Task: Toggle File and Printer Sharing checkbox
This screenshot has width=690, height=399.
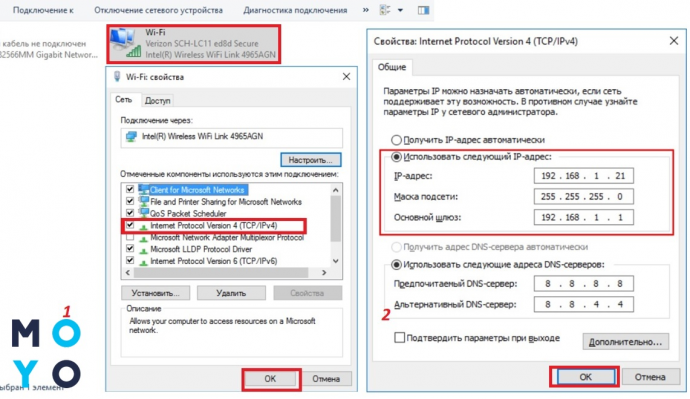Action: click(130, 201)
